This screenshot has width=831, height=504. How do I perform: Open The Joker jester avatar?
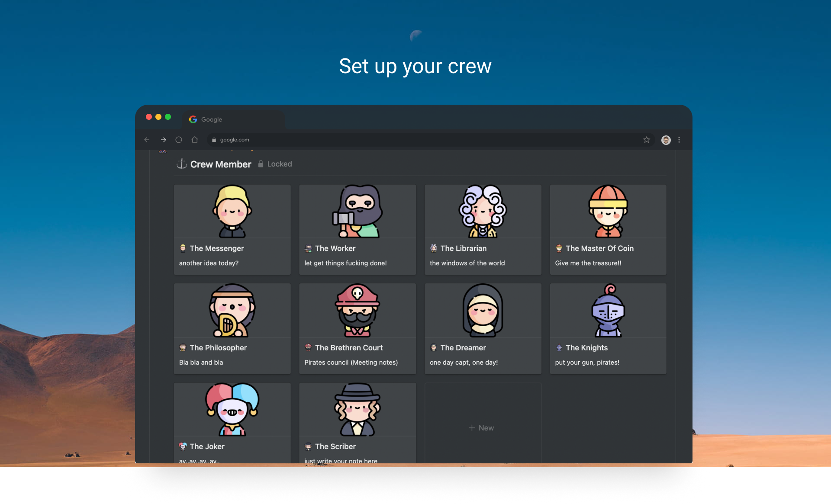(232, 409)
